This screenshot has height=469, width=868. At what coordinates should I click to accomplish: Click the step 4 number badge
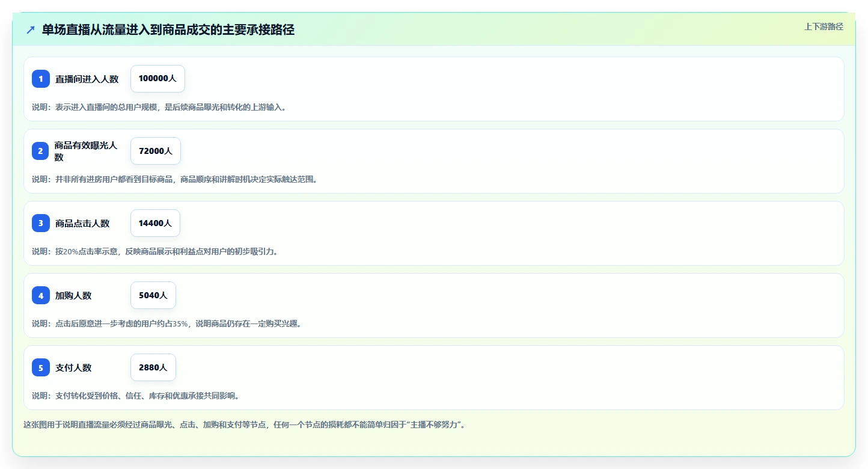[41, 295]
